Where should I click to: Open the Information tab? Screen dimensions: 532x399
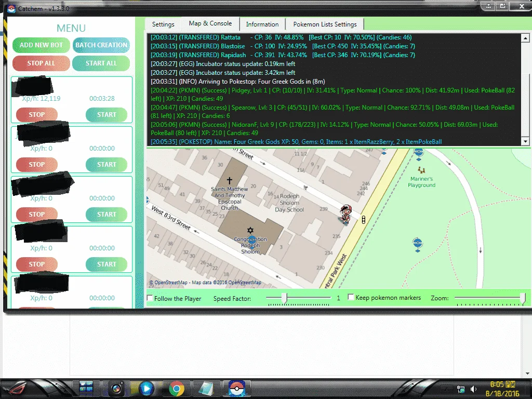click(262, 24)
